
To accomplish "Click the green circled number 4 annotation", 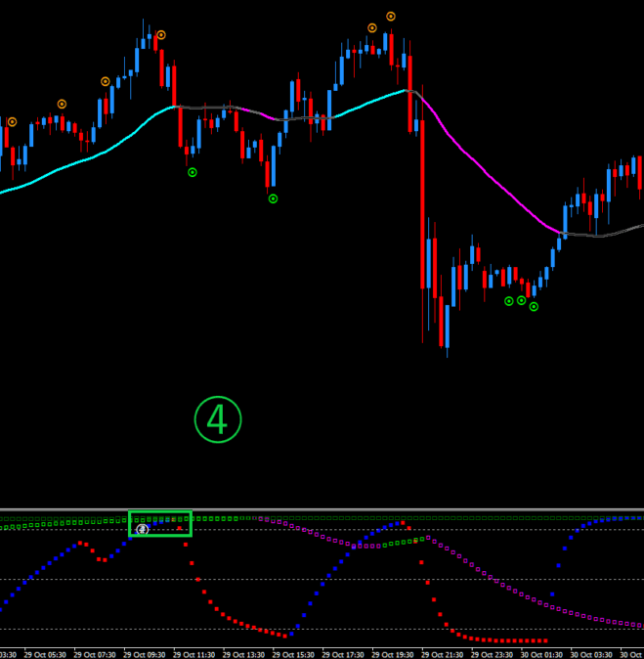I will click(217, 419).
